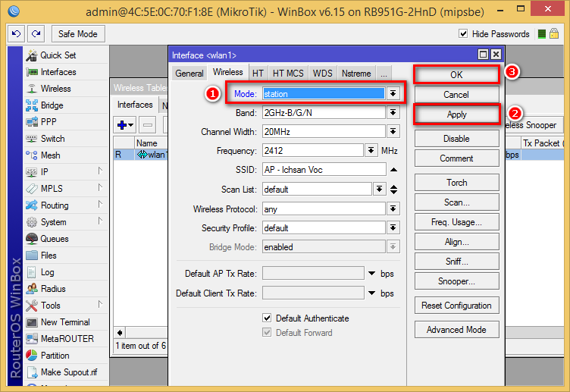Open Mesh section in sidebar
The height and width of the screenshot is (392, 570).
[x=50, y=155]
